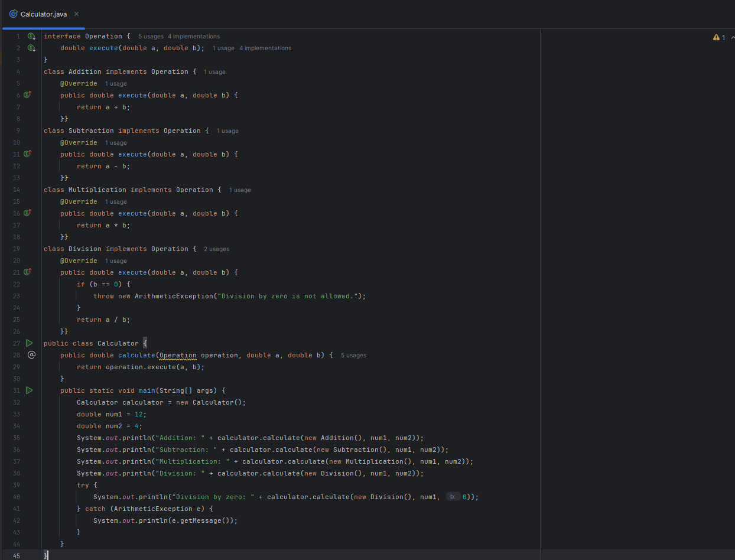The width and height of the screenshot is (735, 560).
Task: Click the string "Division by zero is not allowed."
Action: click(288, 296)
